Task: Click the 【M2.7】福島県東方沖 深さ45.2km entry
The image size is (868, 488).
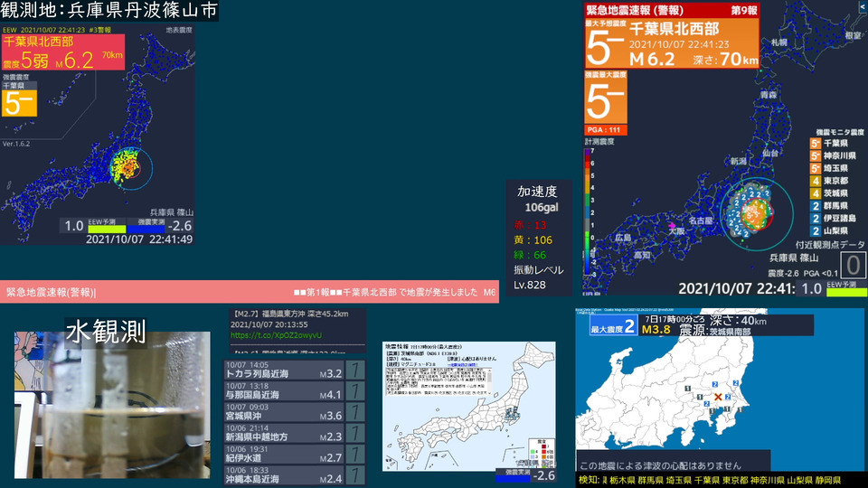Action: [x=290, y=314]
